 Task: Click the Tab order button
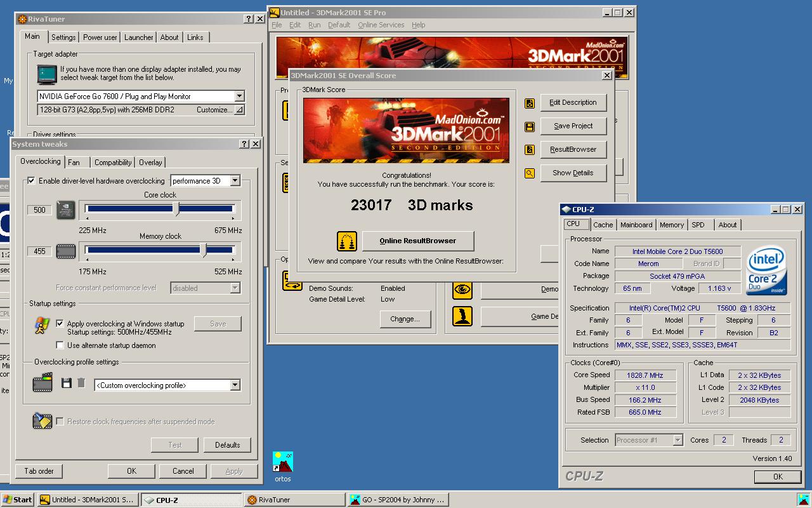tap(39, 471)
